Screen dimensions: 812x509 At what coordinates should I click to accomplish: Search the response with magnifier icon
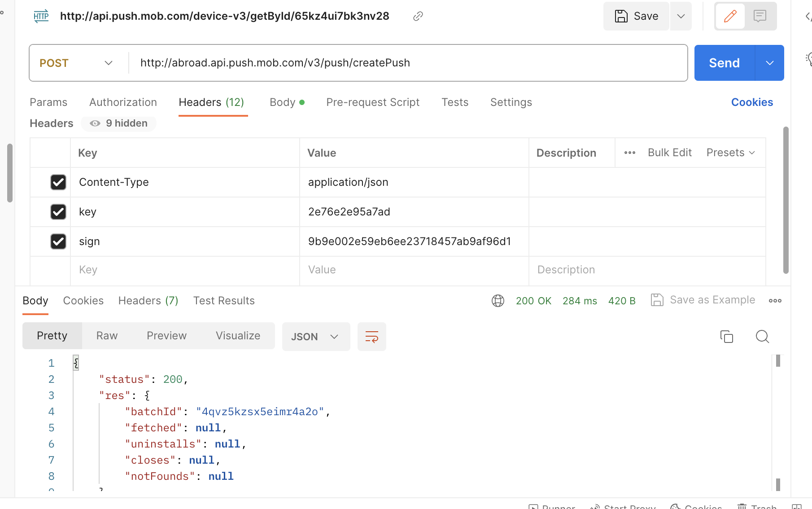tap(762, 336)
